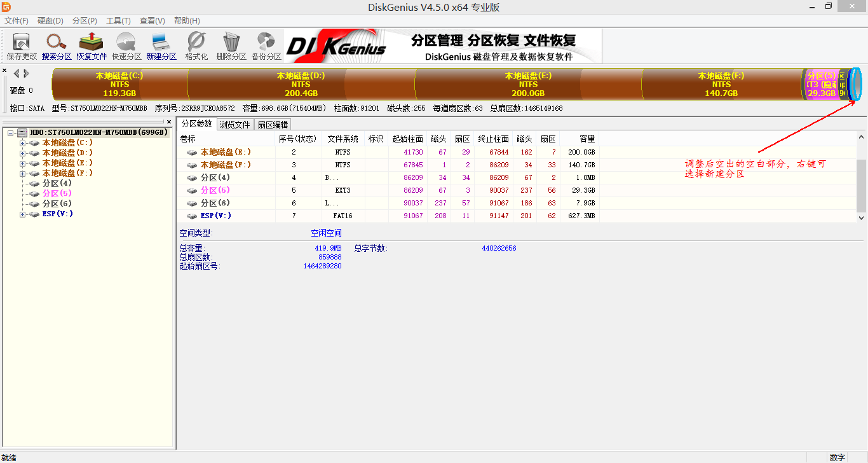This screenshot has height=463, width=868.
Task: Select 本地磁盘(F:) row in partition table
Action: click(388, 165)
